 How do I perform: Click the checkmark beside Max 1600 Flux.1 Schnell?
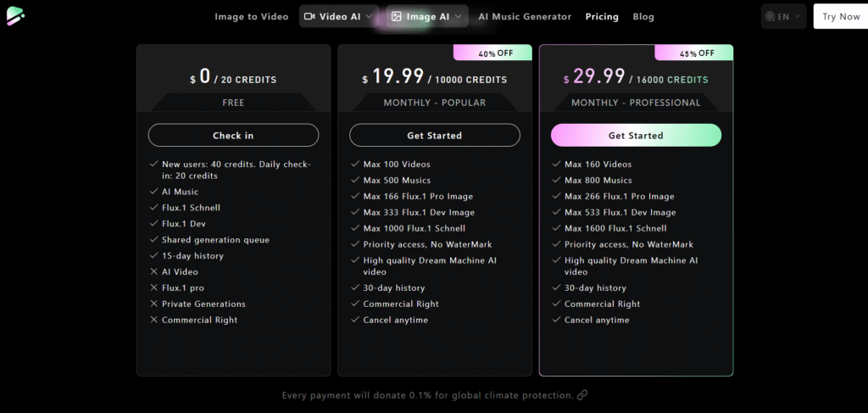click(x=557, y=229)
